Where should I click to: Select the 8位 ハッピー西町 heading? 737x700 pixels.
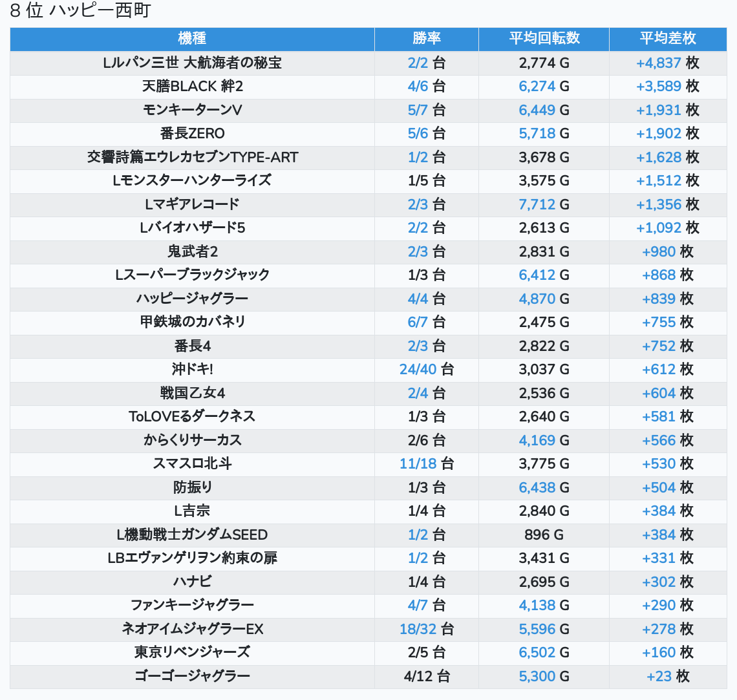click(x=80, y=11)
